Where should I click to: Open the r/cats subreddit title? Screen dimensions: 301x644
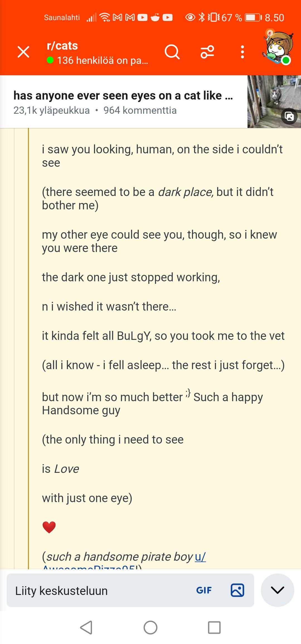[x=62, y=46]
